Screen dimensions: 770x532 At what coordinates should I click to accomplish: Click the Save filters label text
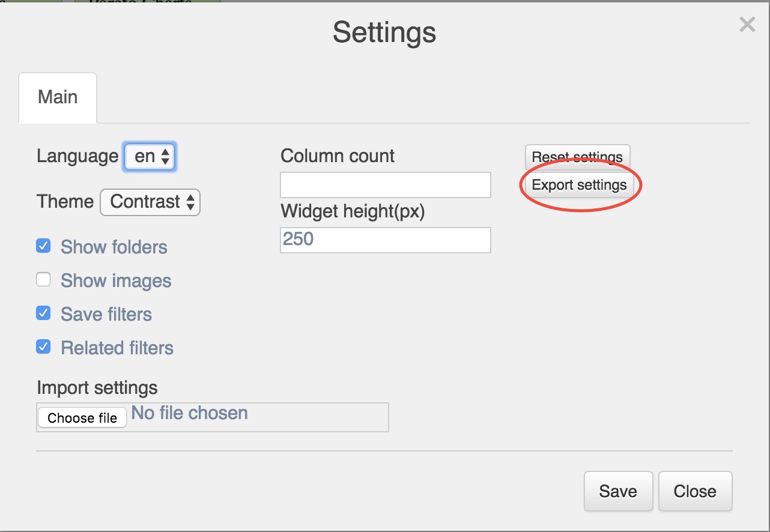point(106,315)
